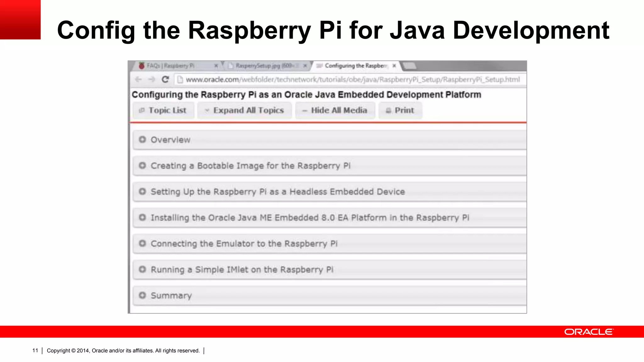644x362 pixels.
Task: Click Expand All Topics
Action: click(244, 110)
